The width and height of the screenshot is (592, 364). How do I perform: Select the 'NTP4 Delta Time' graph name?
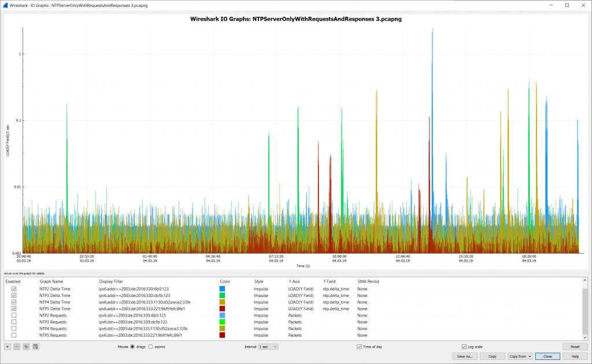[x=55, y=302]
